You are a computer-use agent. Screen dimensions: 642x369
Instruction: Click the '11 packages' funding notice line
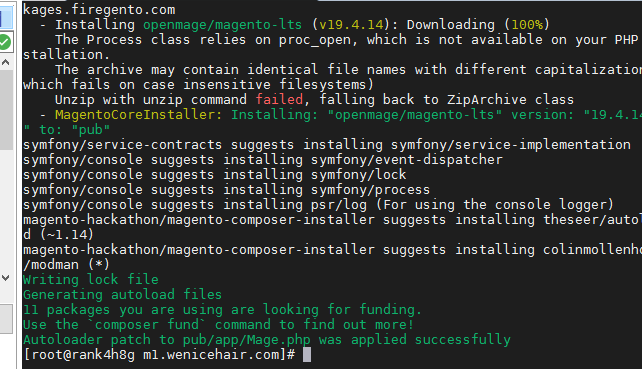[222, 310]
